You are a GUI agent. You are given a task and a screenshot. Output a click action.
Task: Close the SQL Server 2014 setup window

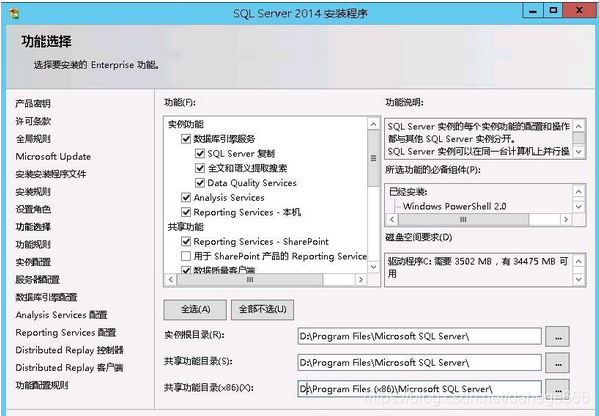point(580,11)
